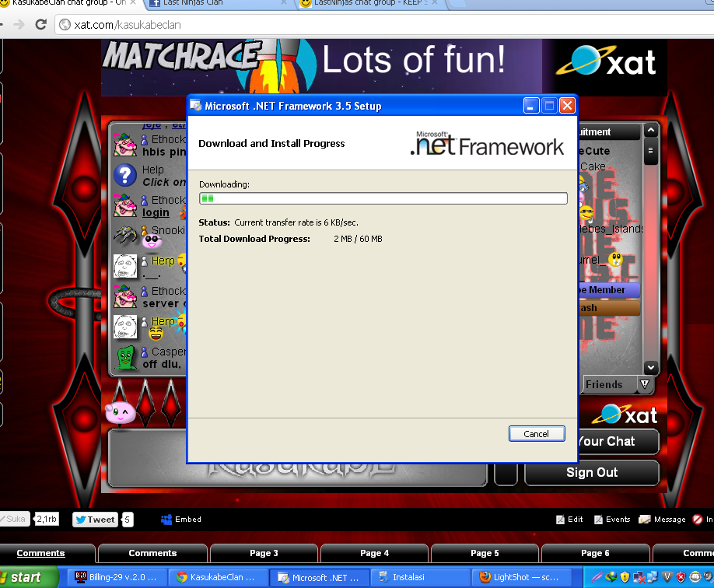Switch to the LastNinjas chat group tab
This screenshot has width=714, height=588.
pyautogui.click(x=369, y=4)
